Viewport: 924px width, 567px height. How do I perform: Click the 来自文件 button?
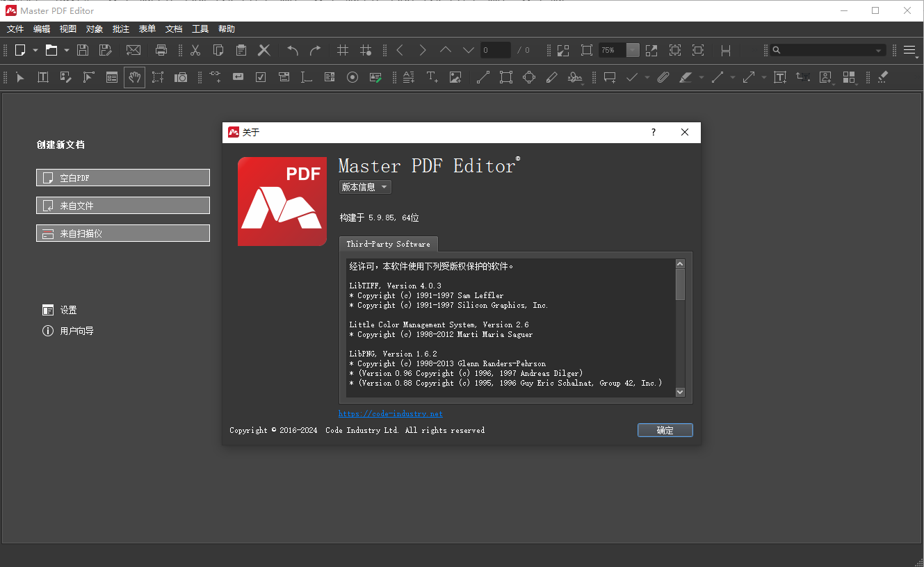coord(123,206)
